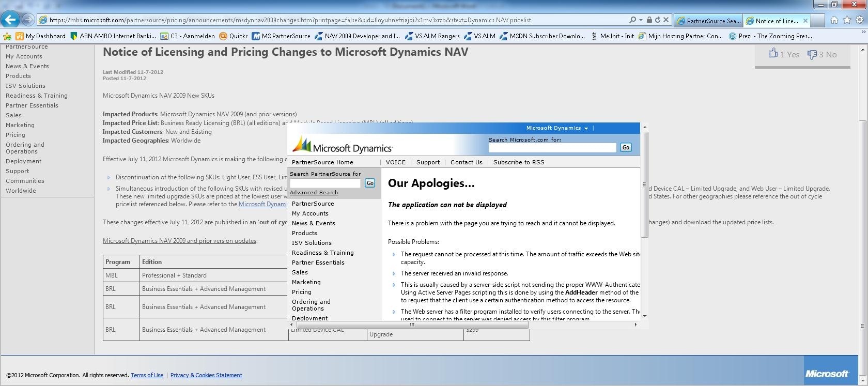Expand the Microsoft Dynamics dropdown in overlay header
Viewport: 868px width, 386px height.
coord(557,128)
